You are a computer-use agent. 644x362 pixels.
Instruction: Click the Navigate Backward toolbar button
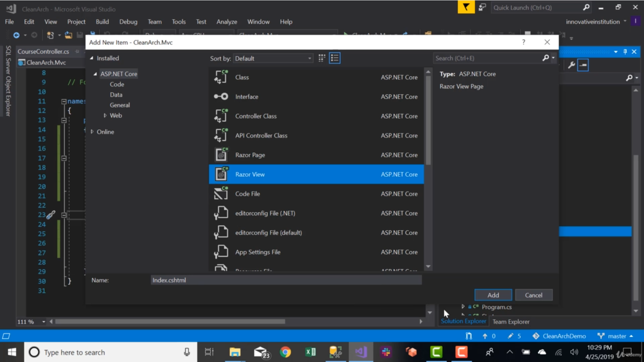(x=16, y=35)
